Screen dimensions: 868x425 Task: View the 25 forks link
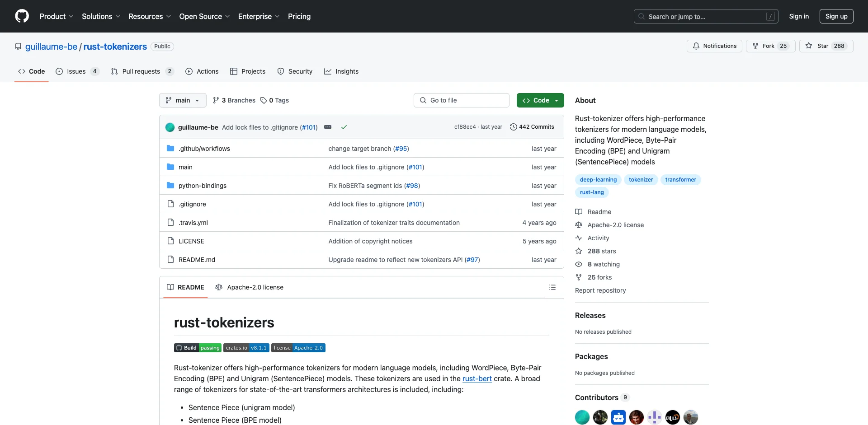(x=593, y=277)
